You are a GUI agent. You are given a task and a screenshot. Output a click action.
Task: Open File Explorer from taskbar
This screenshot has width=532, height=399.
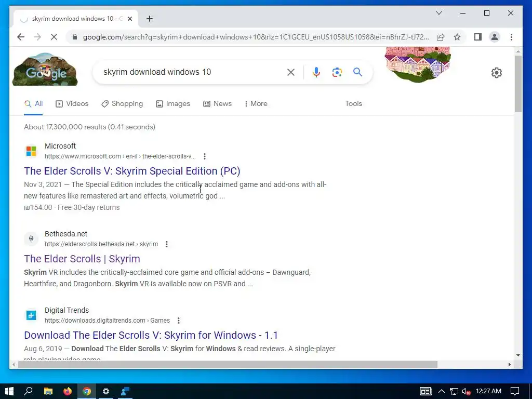[x=48, y=391]
